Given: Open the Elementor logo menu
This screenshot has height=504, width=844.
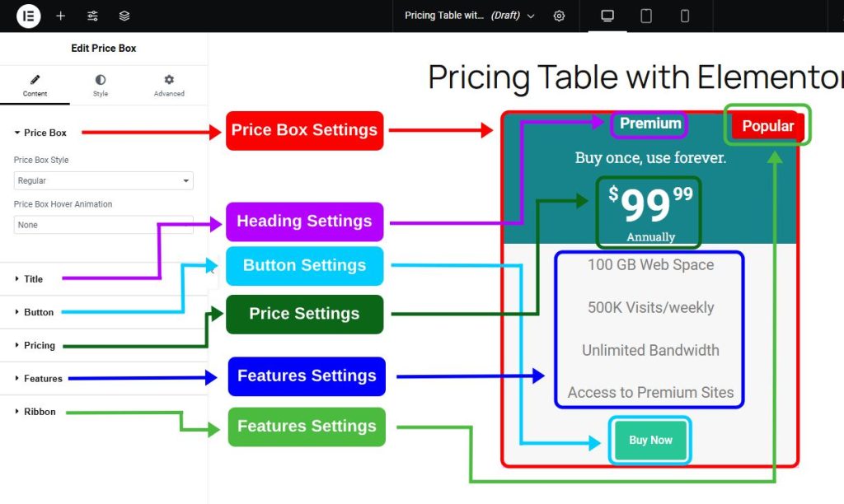Looking at the screenshot, I should [27, 16].
